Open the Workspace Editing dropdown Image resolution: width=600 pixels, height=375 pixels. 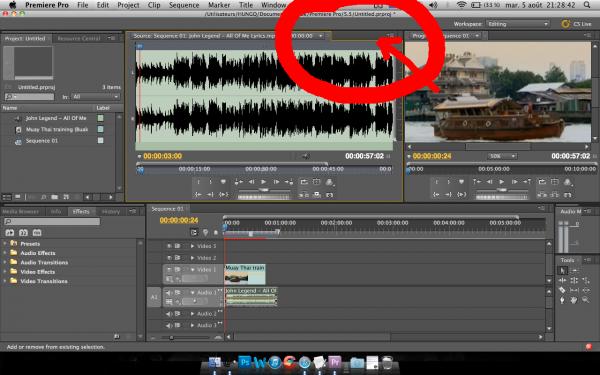[x=518, y=24]
